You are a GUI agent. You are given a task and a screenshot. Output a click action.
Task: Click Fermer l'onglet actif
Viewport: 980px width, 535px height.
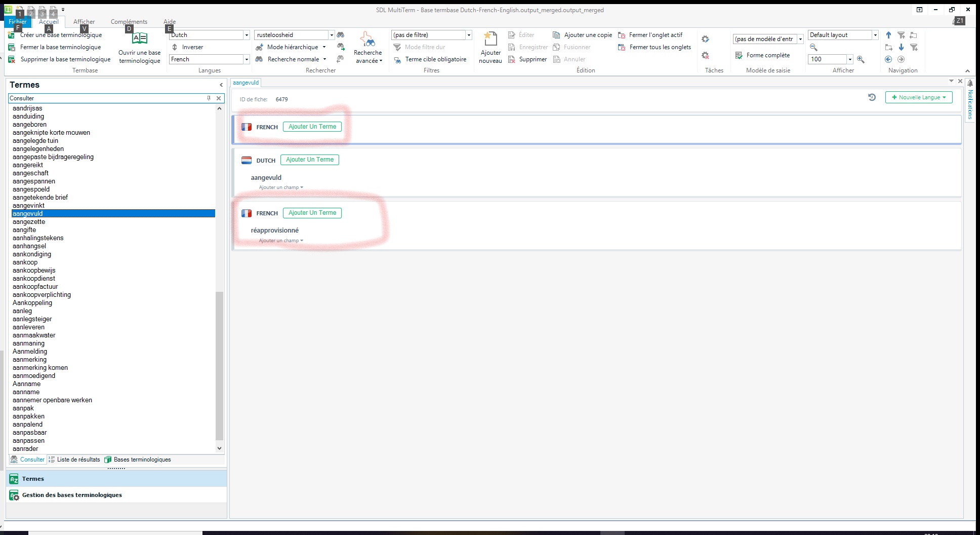[x=650, y=35]
